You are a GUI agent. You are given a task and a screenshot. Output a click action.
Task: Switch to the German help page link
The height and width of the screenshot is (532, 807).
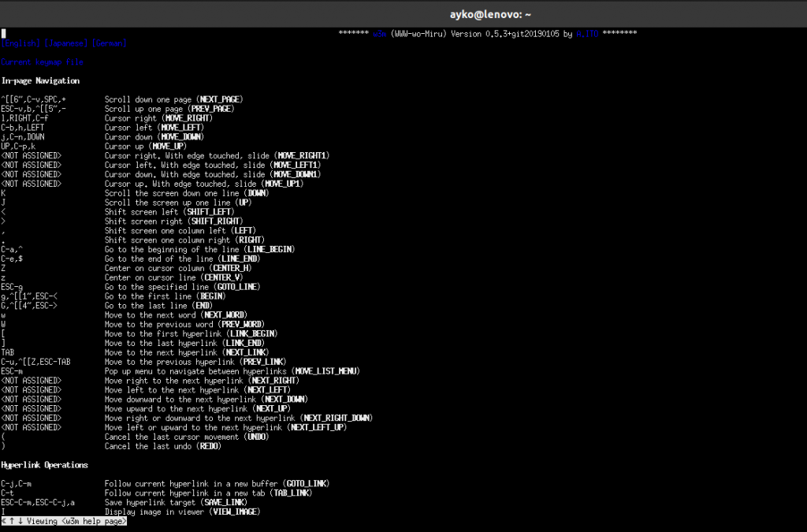coord(109,43)
